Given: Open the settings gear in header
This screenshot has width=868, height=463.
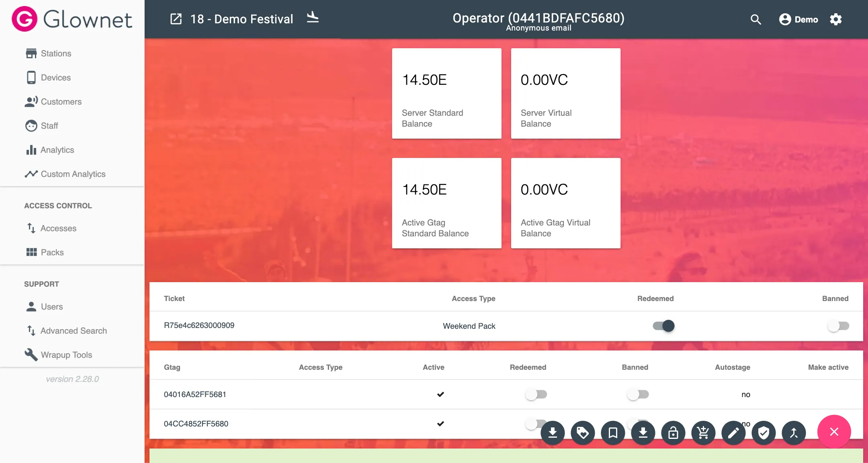Looking at the screenshot, I should click(x=836, y=19).
